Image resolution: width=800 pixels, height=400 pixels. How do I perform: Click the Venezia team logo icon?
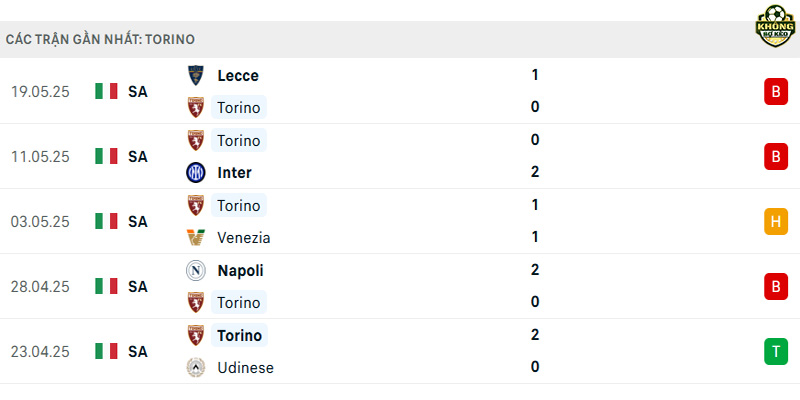click(x=196, y=238)
